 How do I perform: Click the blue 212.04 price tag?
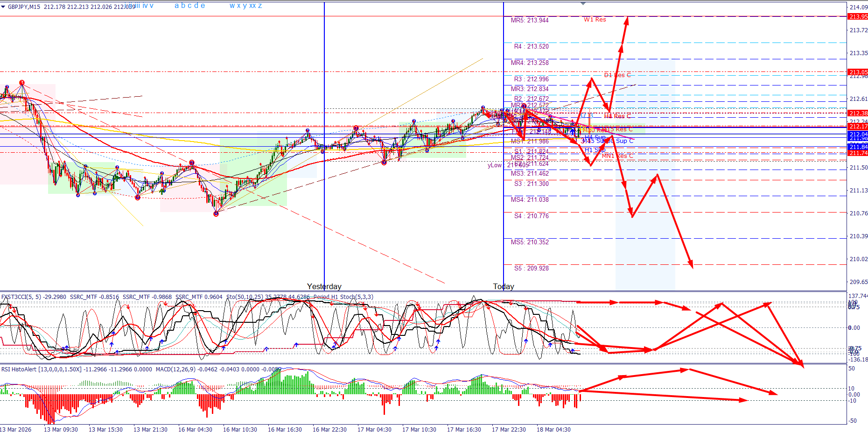click(858, 134)
